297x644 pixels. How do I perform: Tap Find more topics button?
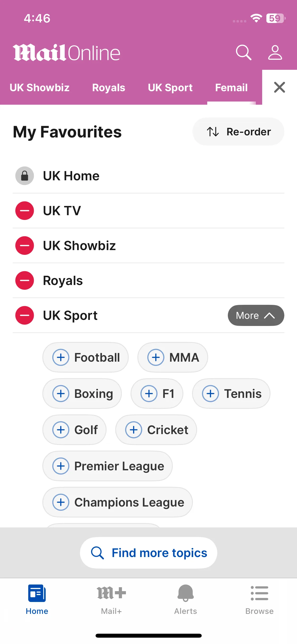(x=149, y=553)
